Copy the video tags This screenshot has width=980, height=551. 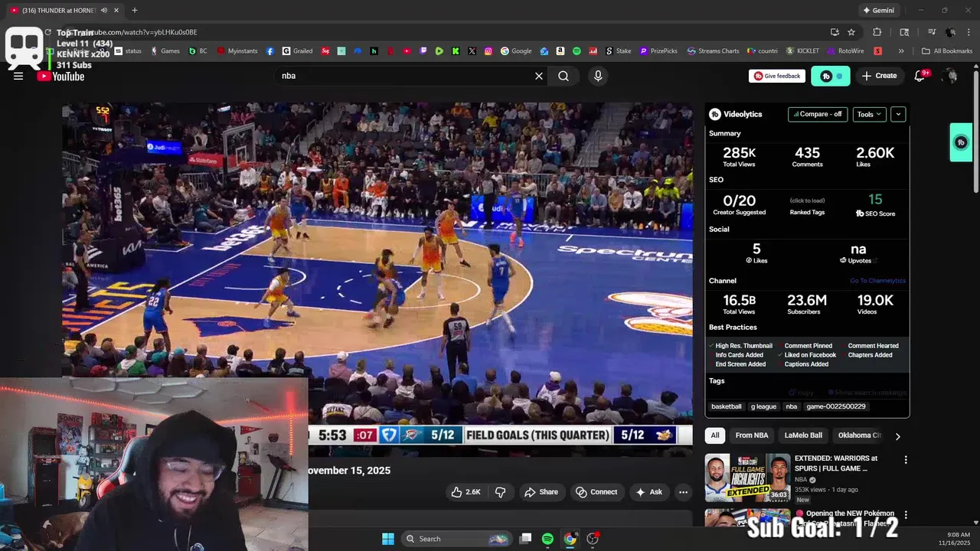click(x=802, y=393)
